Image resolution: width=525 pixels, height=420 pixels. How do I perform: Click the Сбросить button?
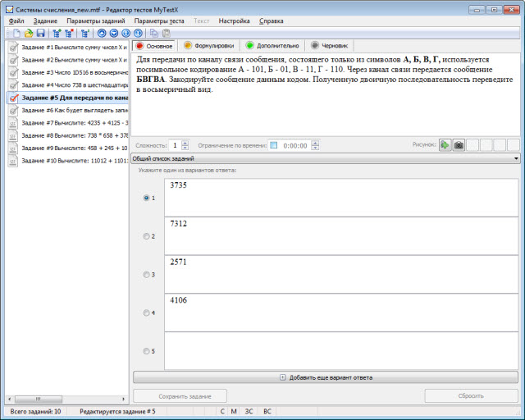tap(471, 395)
